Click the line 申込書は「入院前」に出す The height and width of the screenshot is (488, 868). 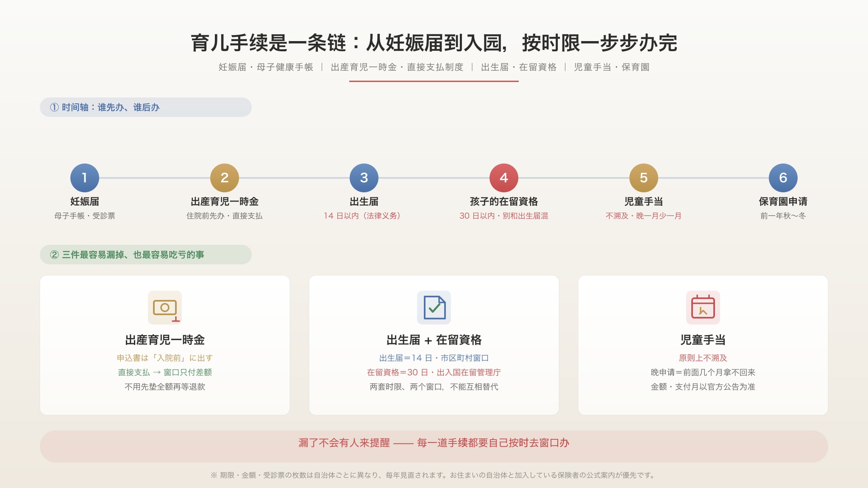(x=165, y=358)
